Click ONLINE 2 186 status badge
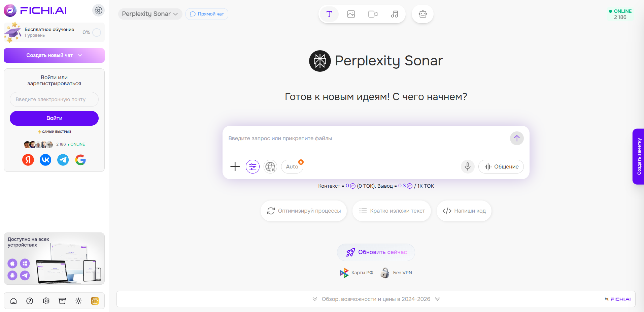 [x=620, y=14]
